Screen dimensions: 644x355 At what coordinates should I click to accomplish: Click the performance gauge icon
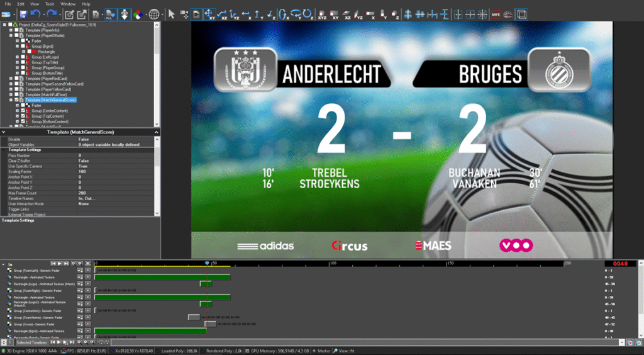pyautogui.click(x=508, y=14)
